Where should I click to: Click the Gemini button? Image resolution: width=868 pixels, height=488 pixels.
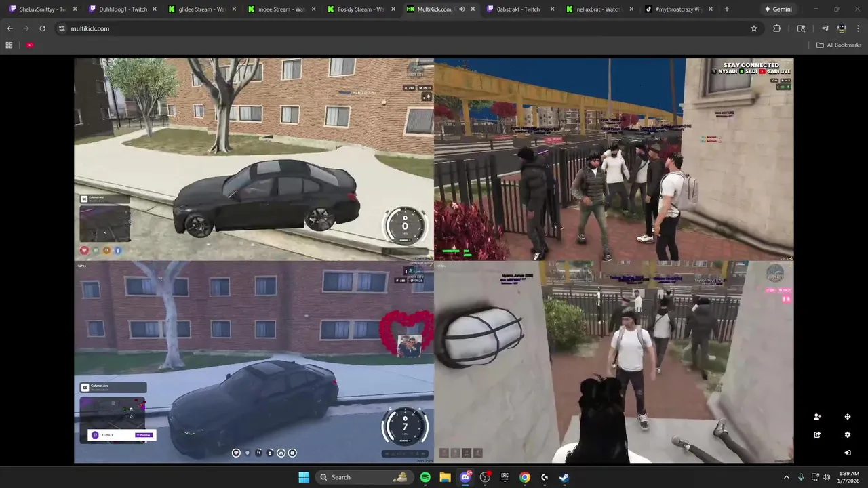click(778, 9)
